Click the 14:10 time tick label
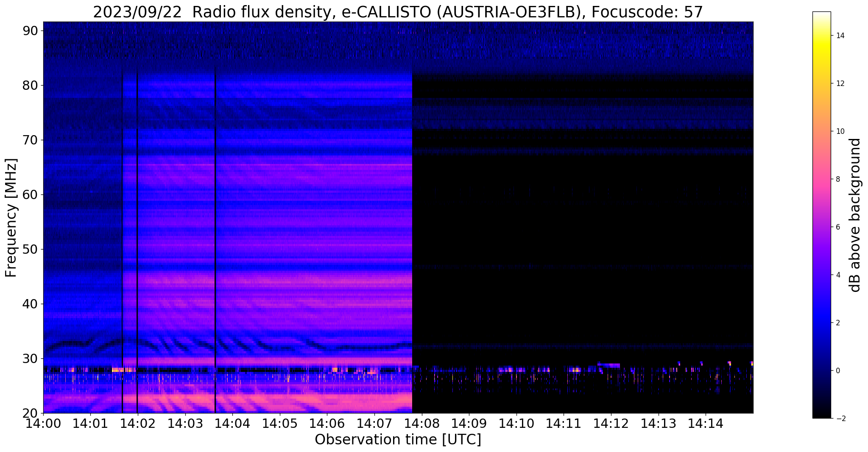Screen dimensions: 868x452 click(516, 423)
